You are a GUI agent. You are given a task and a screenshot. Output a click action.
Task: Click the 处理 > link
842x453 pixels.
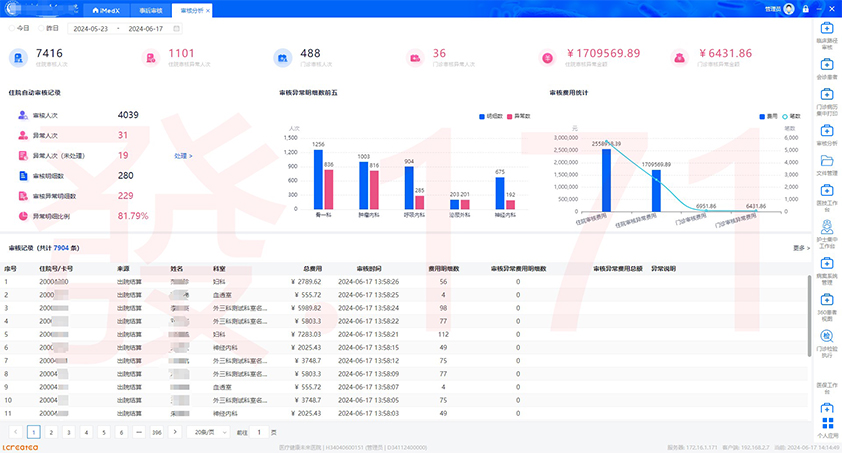[183, 156]
